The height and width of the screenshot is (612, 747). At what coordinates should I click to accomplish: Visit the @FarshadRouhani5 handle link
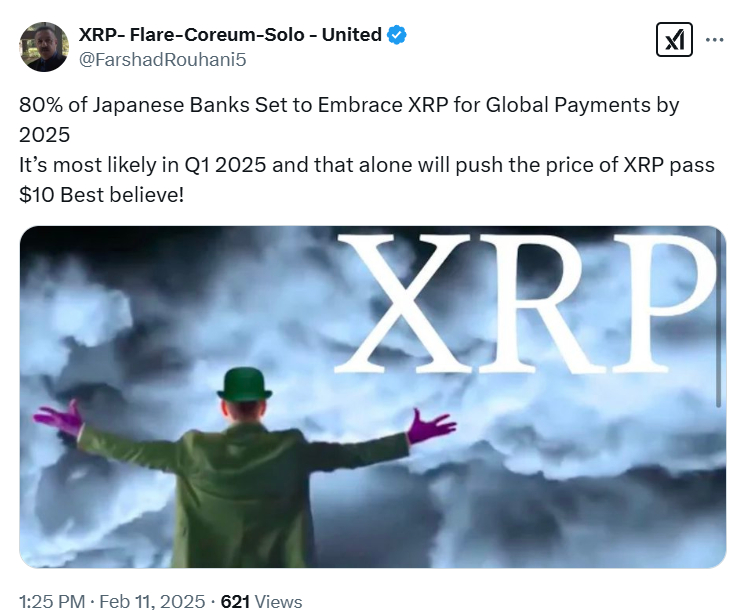pyautogui.click(x=162, y=60)
